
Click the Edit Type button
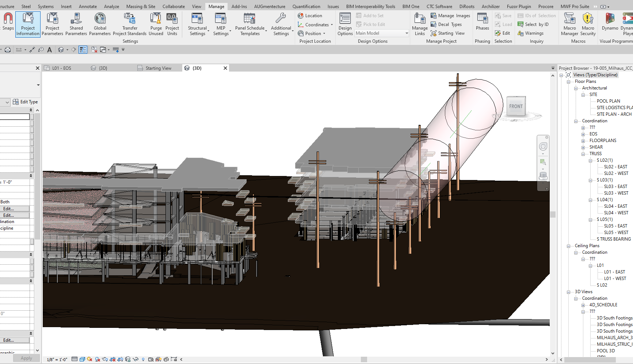click(x=25, y=102)
